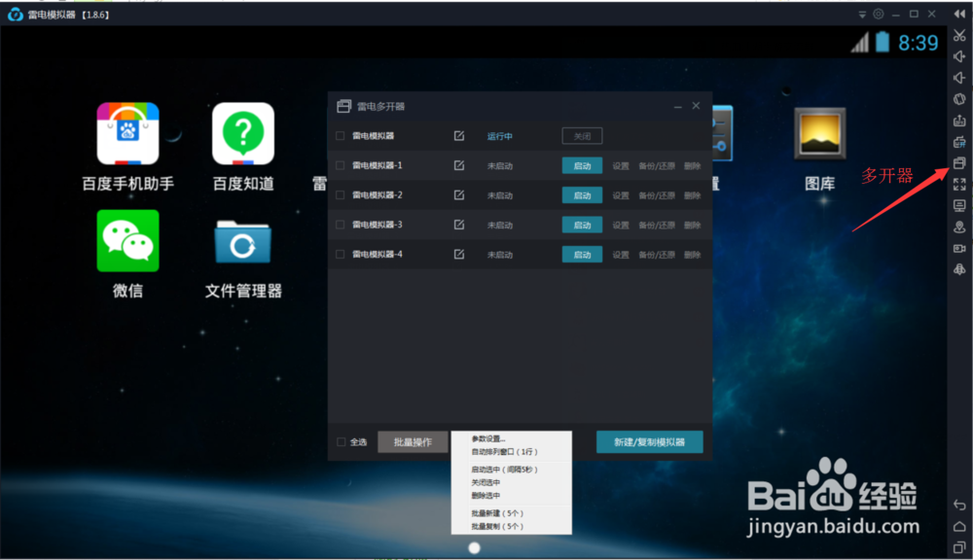Click the volume down icon in sidebar

coord(959,78)
